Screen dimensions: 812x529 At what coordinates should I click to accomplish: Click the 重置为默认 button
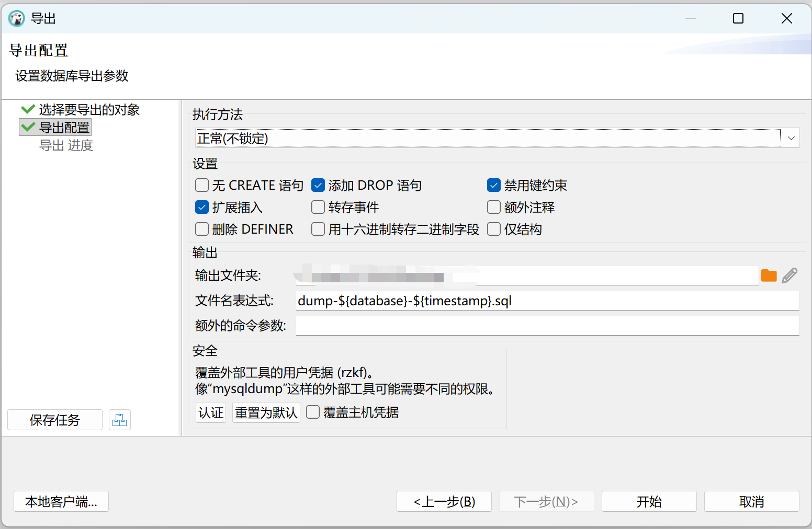tap(266, 412)
